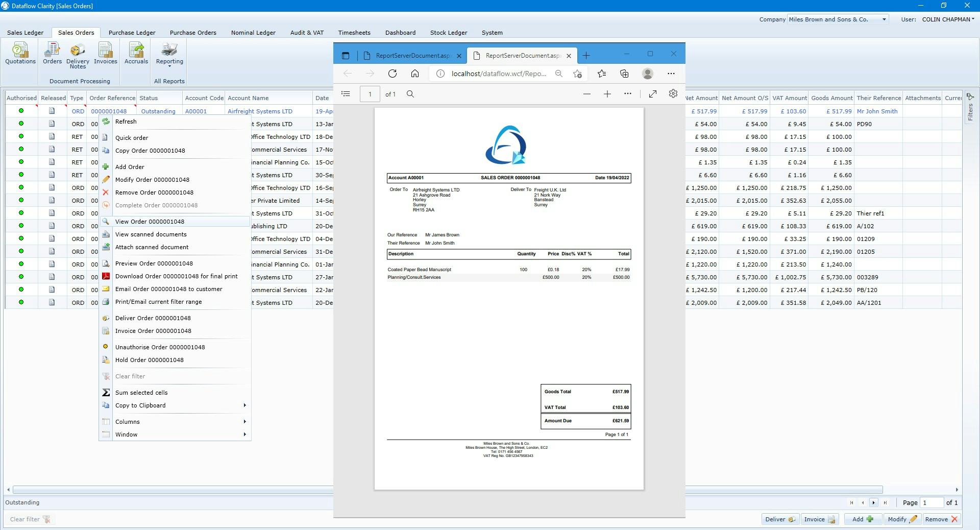Screen dimensions: 980x530
Task: Expand the Window submenu
Action: (175, 435)
